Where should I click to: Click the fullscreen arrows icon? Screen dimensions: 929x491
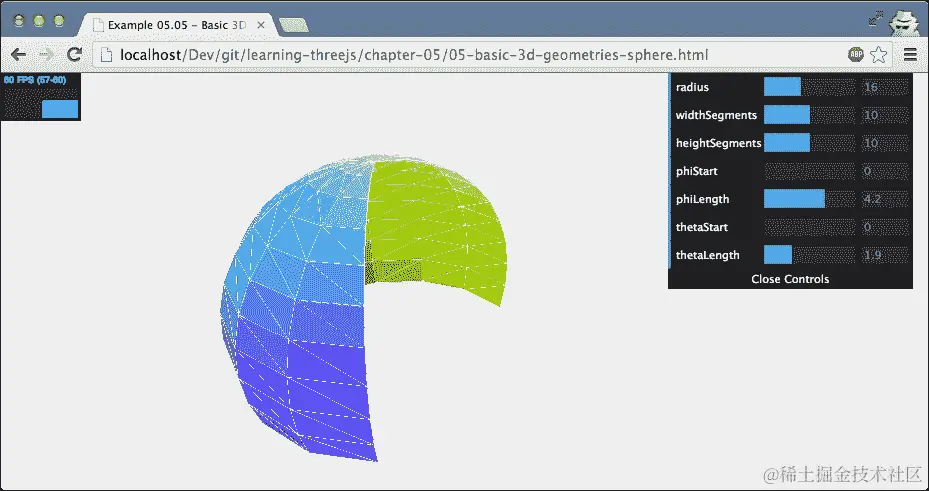tap(876, 20)
